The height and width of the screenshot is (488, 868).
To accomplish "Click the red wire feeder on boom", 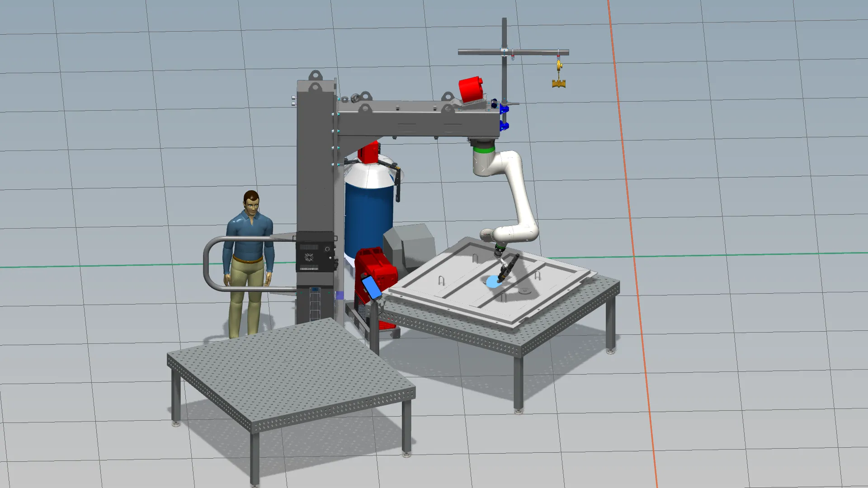I will (470, 89).
